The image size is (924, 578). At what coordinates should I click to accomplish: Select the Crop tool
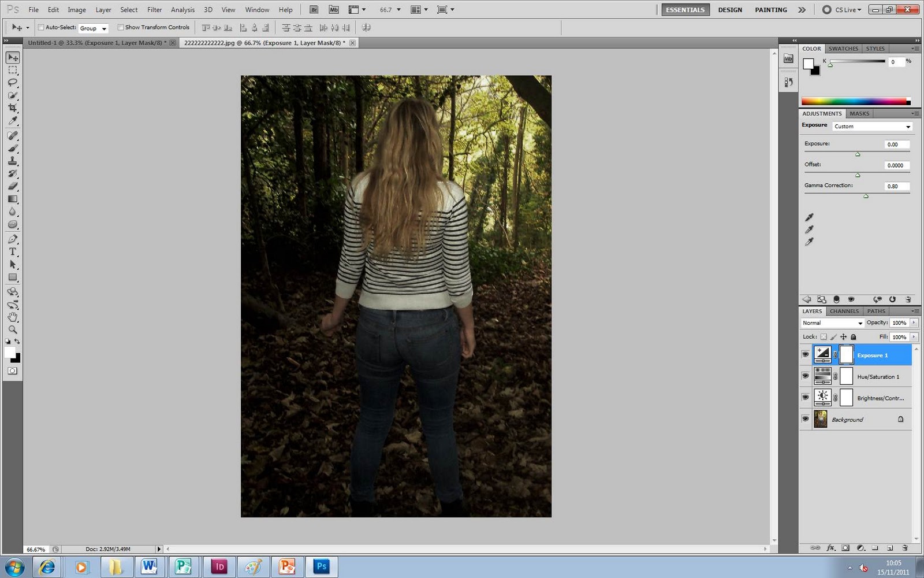(13, 108)
